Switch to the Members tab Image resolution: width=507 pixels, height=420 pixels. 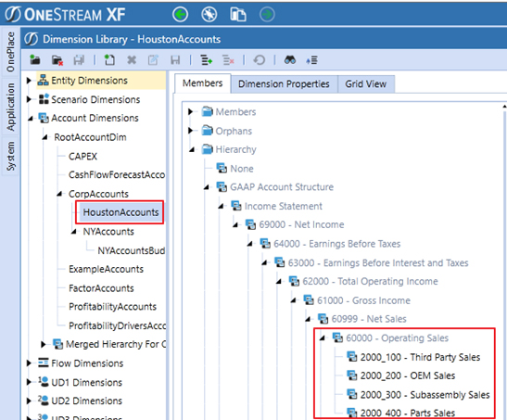[x=202, y=83]
